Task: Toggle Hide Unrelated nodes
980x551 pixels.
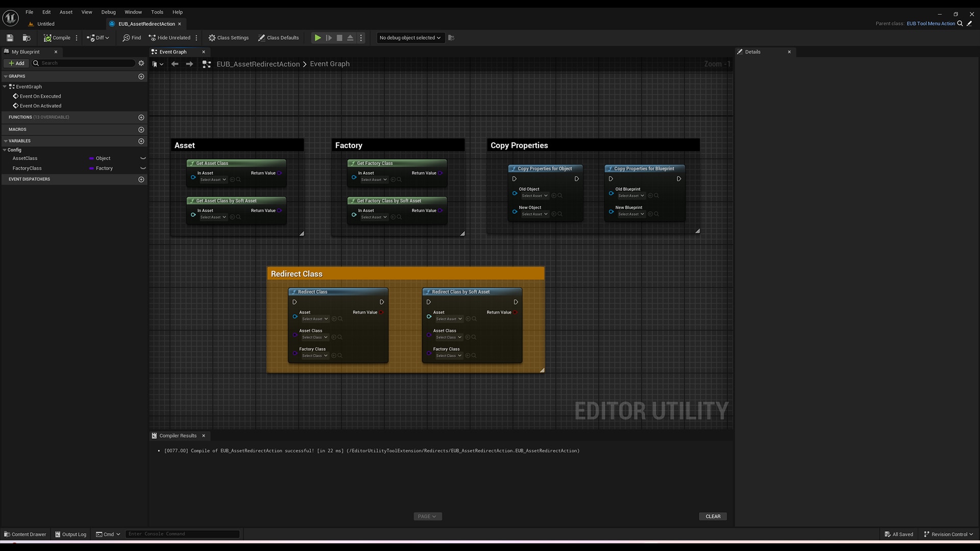Action: (x=169, y=37)
